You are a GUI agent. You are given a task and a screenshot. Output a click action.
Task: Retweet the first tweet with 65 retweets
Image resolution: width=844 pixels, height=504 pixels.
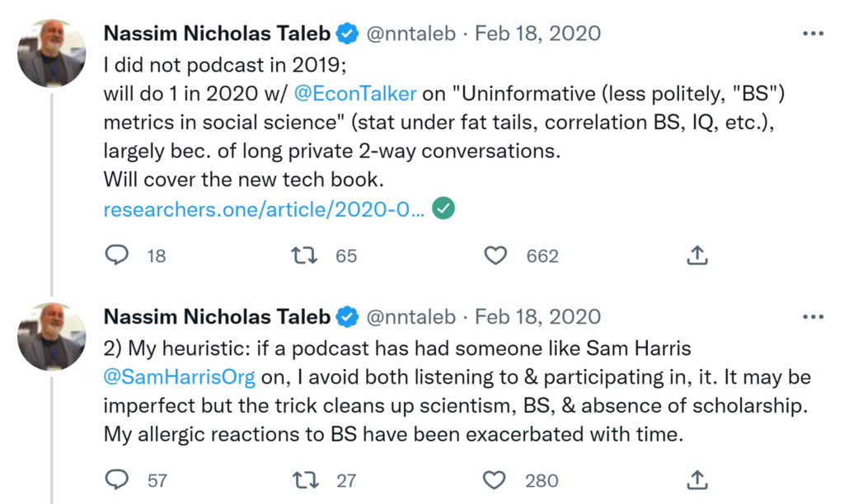[x=305, y=256]
